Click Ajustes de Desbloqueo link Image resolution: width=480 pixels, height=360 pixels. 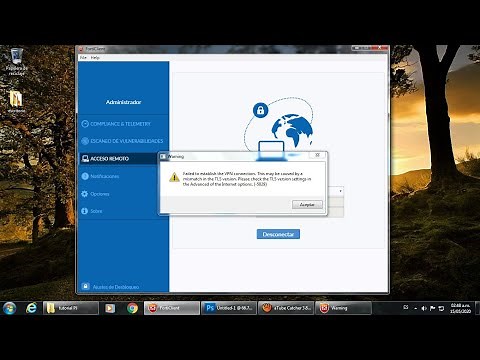pyautogui.click(x=116, y=287)
